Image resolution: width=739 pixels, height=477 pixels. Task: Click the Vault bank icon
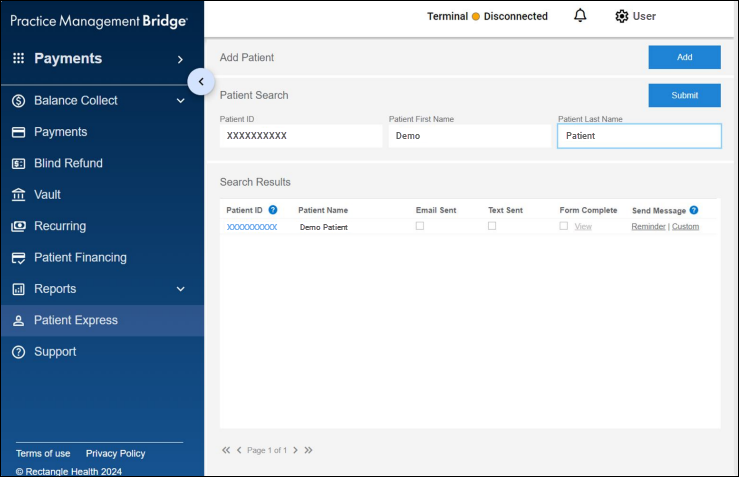pos(18,195)
